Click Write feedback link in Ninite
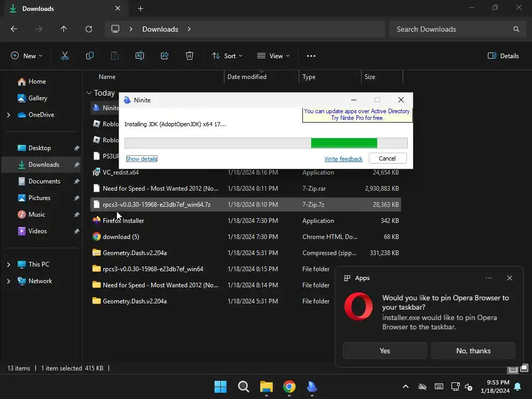The width and height of the screenshot is (532, 399). pos(343,159)
